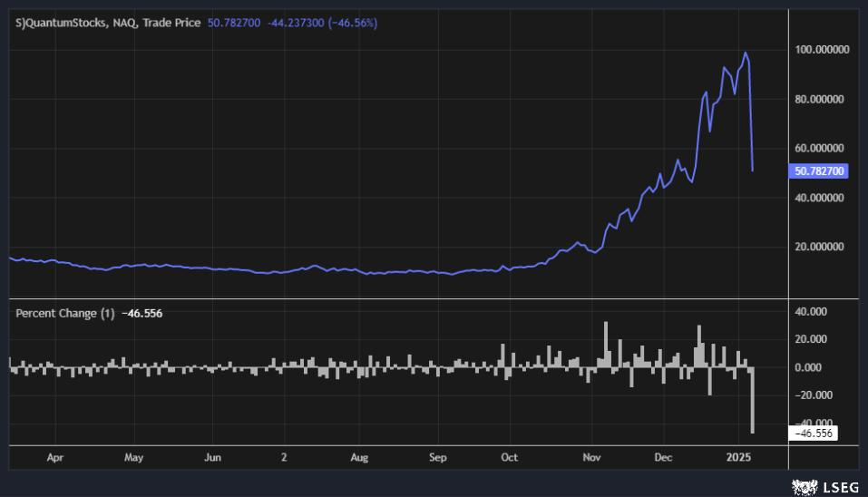Screen dimensions: 868x497
Task: Click the Nov label on time axis
Action: point(591,458)
